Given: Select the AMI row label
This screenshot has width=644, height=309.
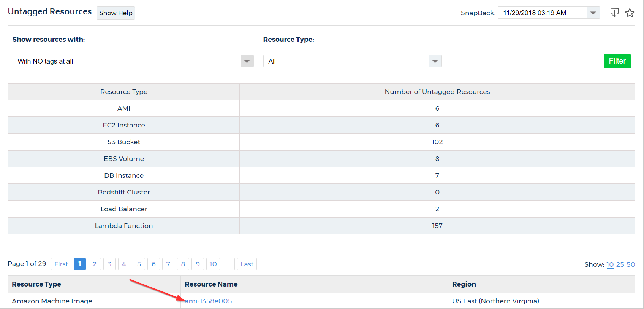Looking at the screenshot, I should point(124,108).
